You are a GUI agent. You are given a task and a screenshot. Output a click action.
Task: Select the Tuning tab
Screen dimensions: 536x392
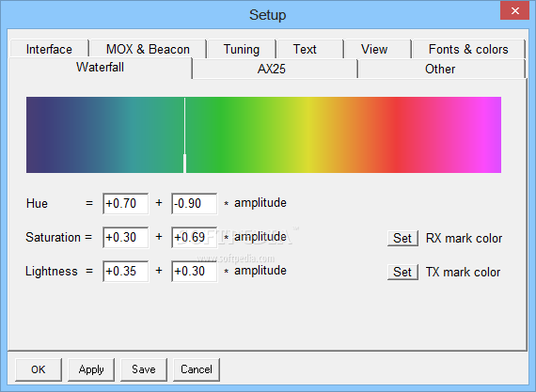click(x=242, y=49)
